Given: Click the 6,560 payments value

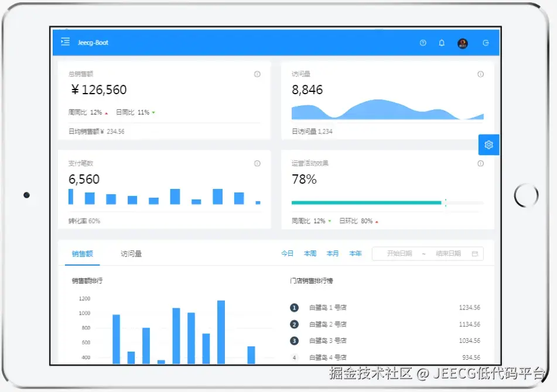Looking at the screenshot, I should (84, 179).
